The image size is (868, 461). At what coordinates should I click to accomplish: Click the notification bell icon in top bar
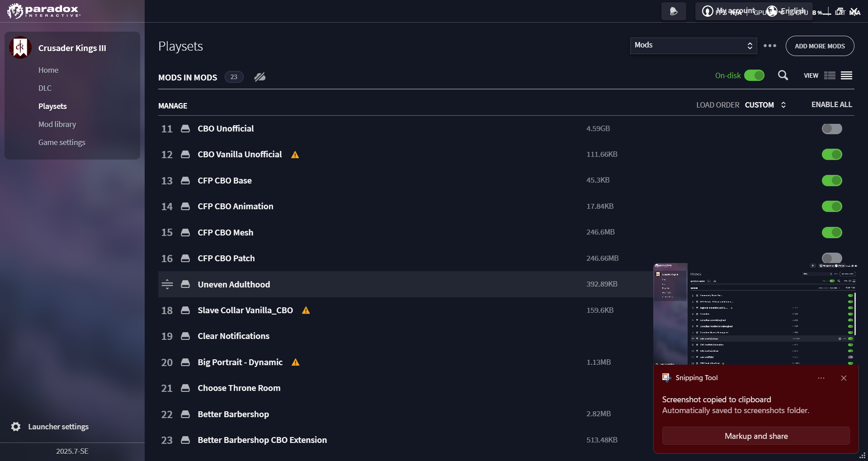pos(674,11)
